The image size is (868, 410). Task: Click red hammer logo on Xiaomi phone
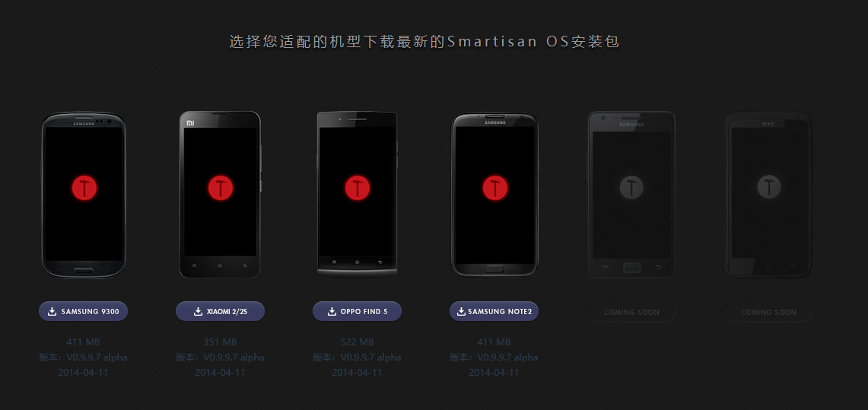221,188
